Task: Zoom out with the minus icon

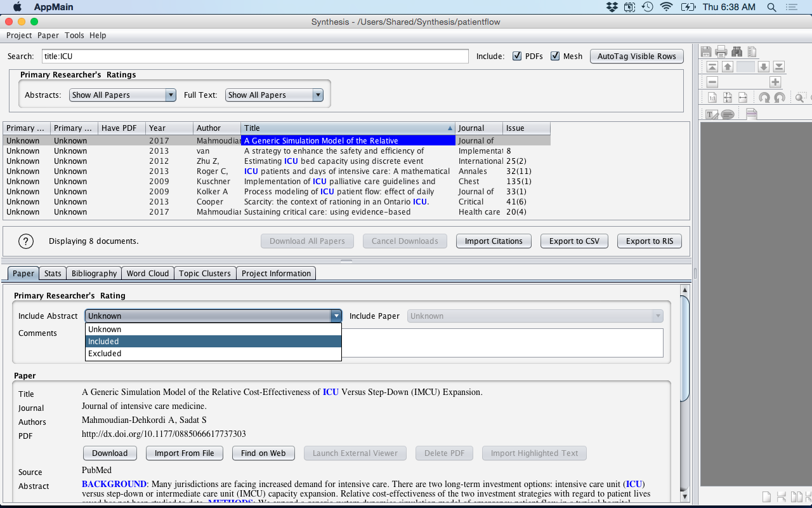Action: click(x=712, y=82)
